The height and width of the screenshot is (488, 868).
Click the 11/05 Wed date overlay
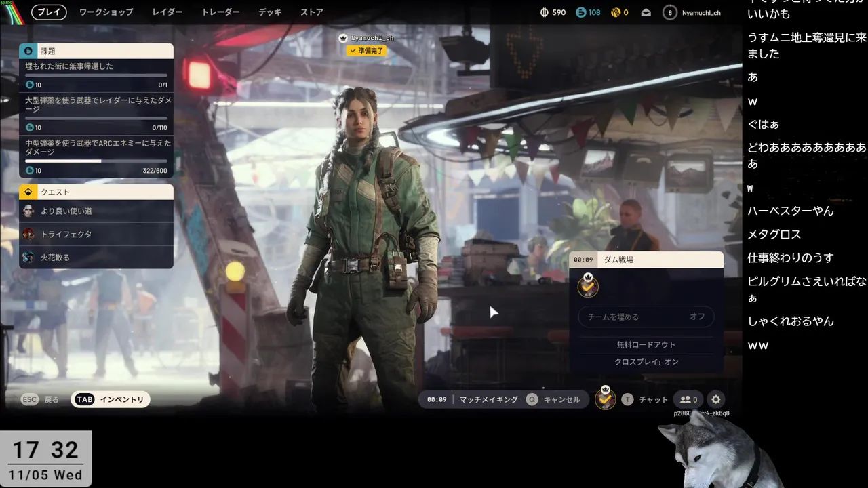point(45,474)
